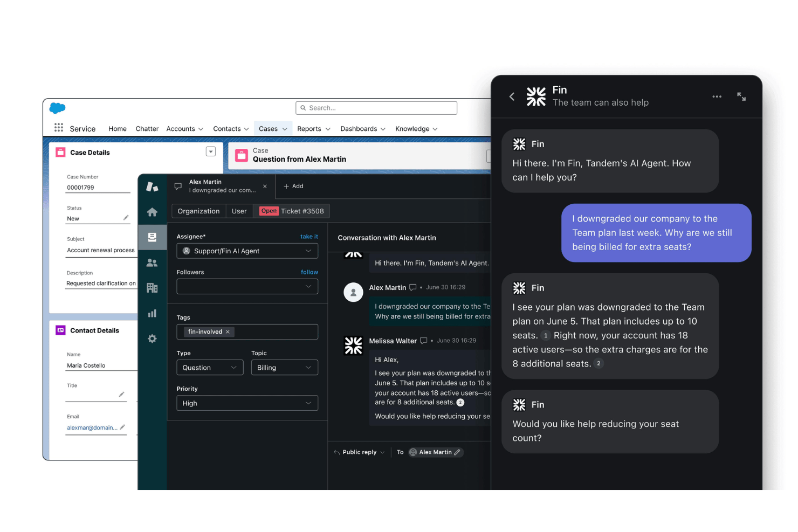Open the Chatter tab

pos(147,129)
